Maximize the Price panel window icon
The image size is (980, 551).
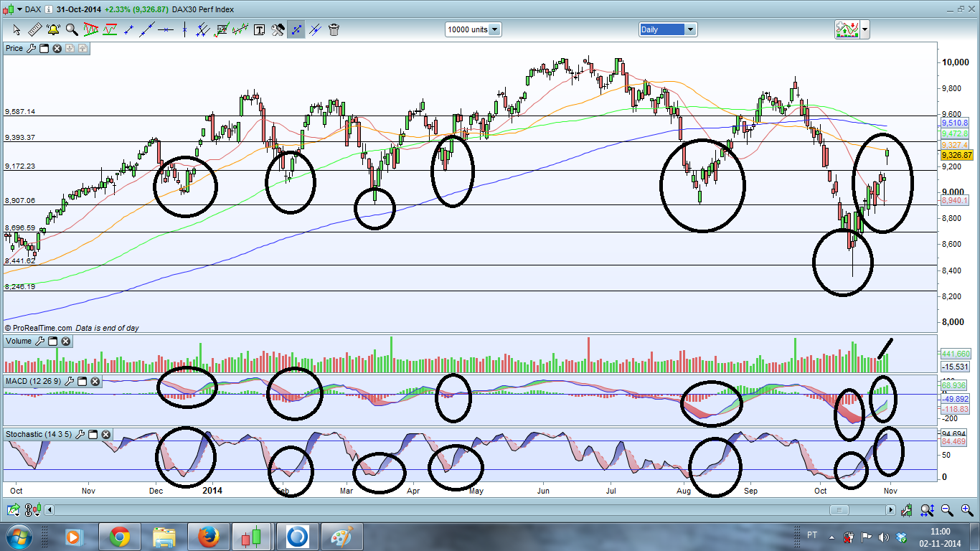pyautogui.click(x=44, y=48)
